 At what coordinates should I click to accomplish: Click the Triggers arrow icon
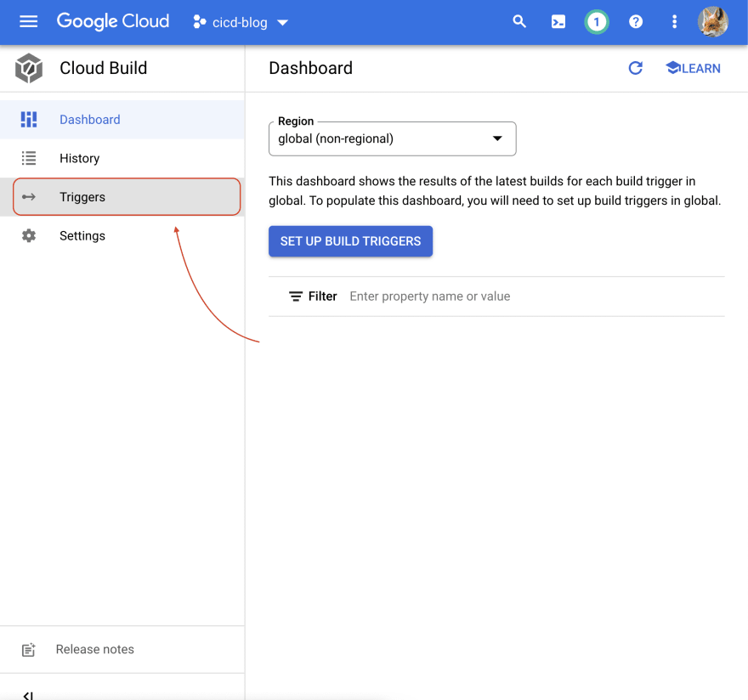(29, 197)
